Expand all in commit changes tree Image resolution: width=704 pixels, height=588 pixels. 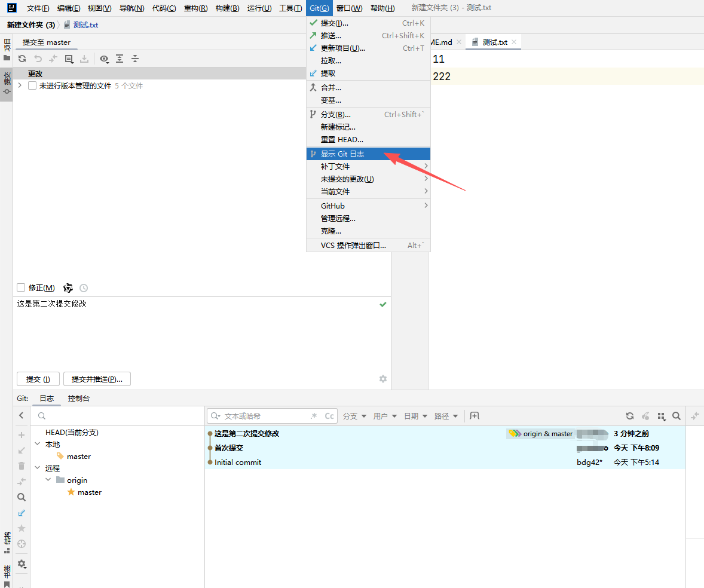pos(120,59)
